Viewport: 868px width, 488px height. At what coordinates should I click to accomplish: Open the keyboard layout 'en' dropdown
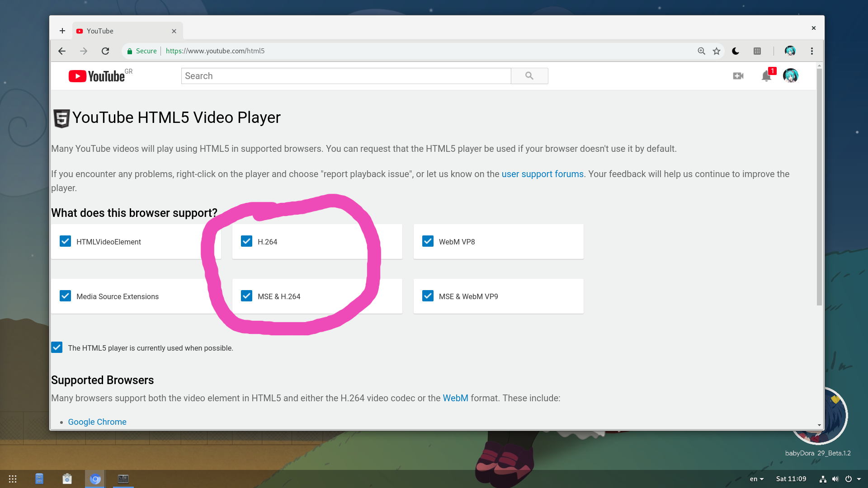(x=756, y=479)
